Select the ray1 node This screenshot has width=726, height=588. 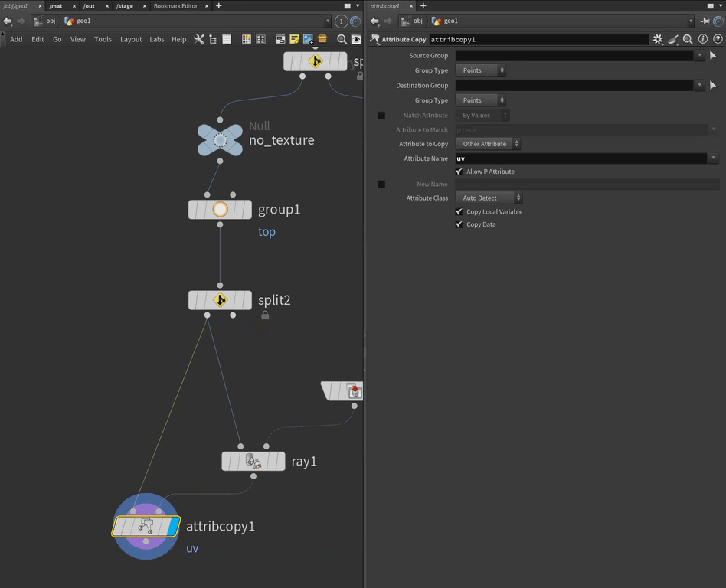tap(253, 461)
